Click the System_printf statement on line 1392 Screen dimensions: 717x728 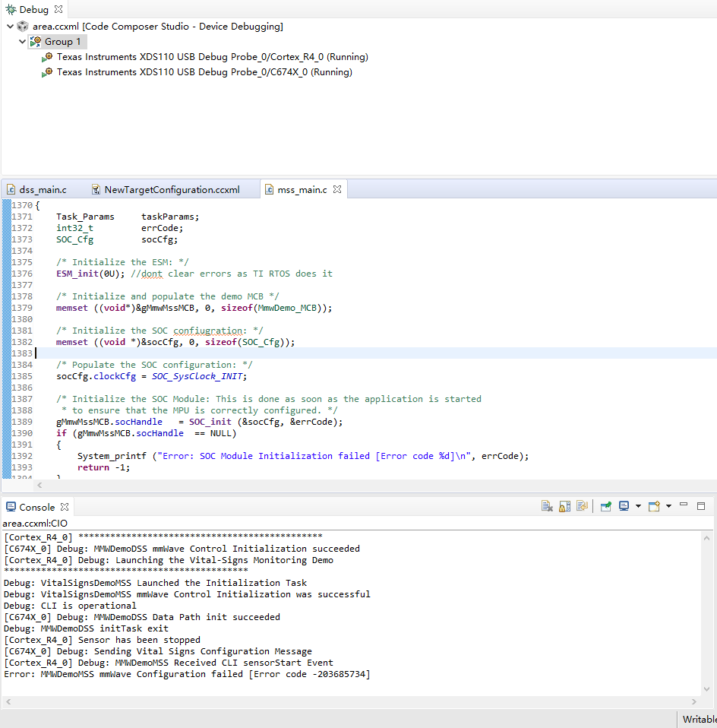click(302, 456)
